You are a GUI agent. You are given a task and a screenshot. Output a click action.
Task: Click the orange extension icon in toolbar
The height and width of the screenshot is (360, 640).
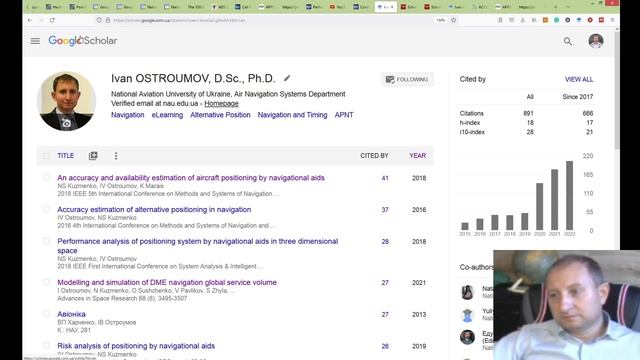pyautogui.click(x=545, y=20)
